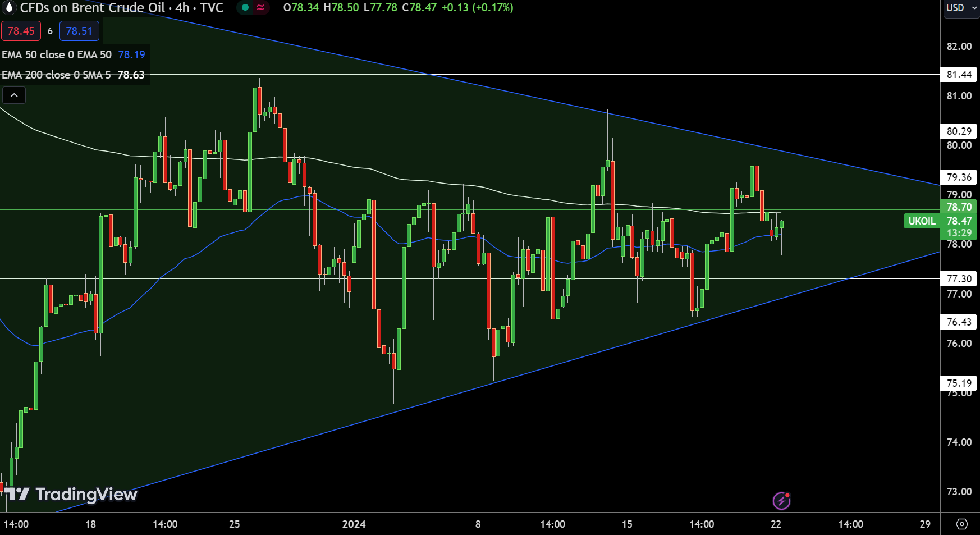The image size is (980, 535).
Task: Click the 75.19 horizontal line price label
Action: (x=959, y=383)
